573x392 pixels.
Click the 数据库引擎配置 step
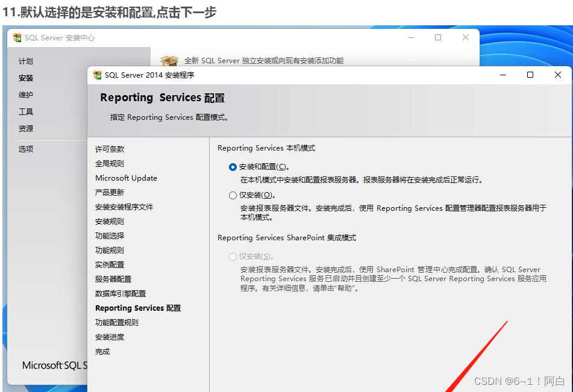[121, 294]
